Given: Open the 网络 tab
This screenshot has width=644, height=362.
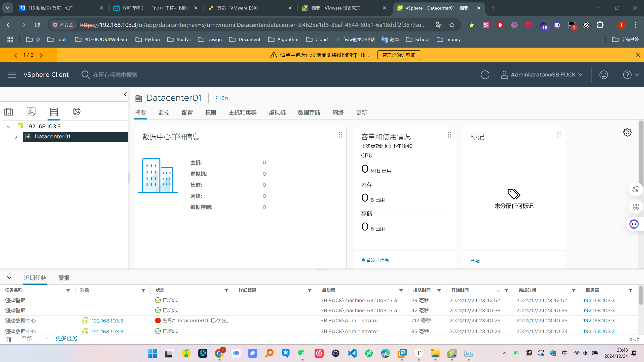Looking at the screenshot, I should 338,113.
